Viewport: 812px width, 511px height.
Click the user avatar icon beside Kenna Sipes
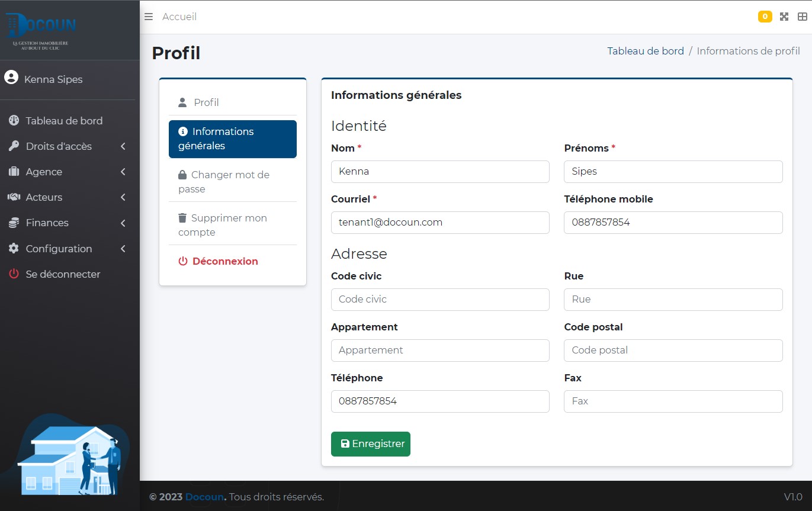coord(11,78)
